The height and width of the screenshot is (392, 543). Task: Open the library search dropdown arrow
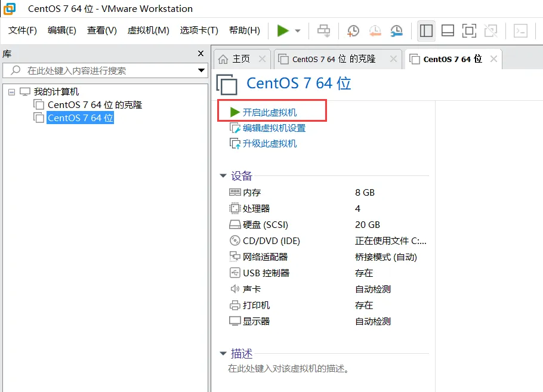click(x=201, y=70)
